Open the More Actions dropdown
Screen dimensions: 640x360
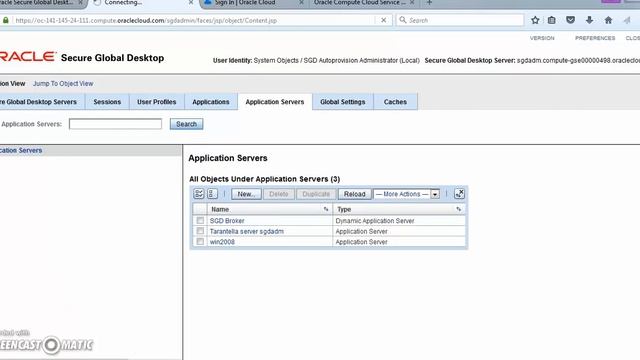click(407, 194)
